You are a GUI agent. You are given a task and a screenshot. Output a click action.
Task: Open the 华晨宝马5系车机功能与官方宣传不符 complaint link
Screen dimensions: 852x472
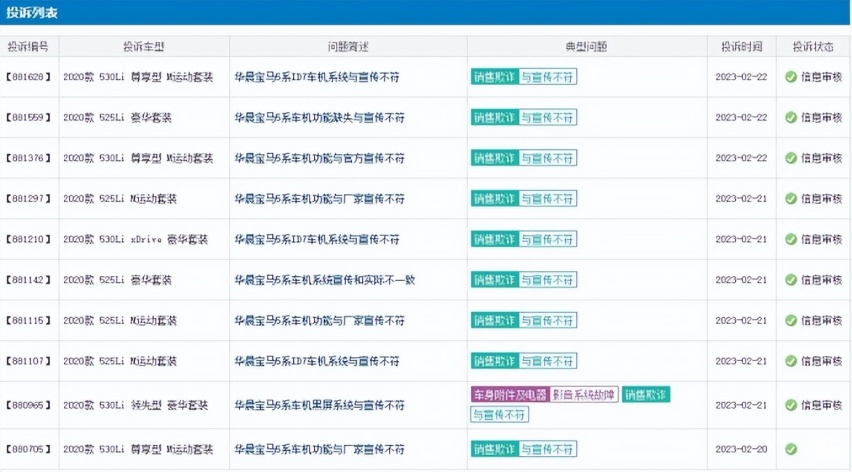(320, 158)
